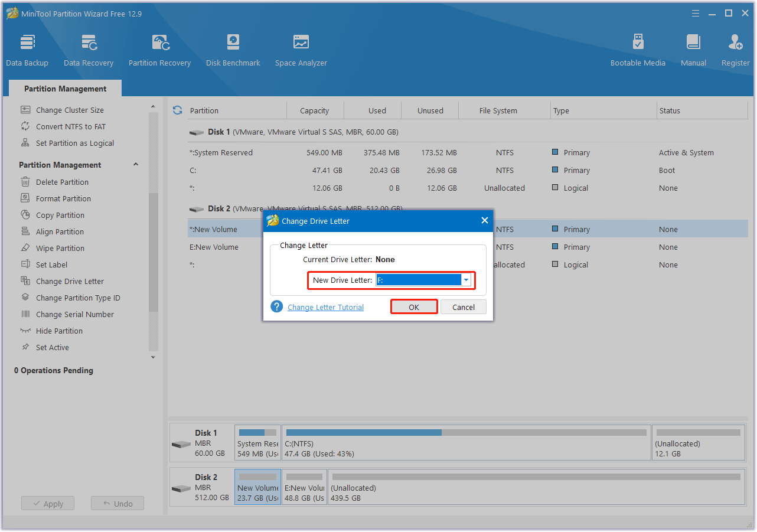Collapse the Partition Management sidebar section

136,165
